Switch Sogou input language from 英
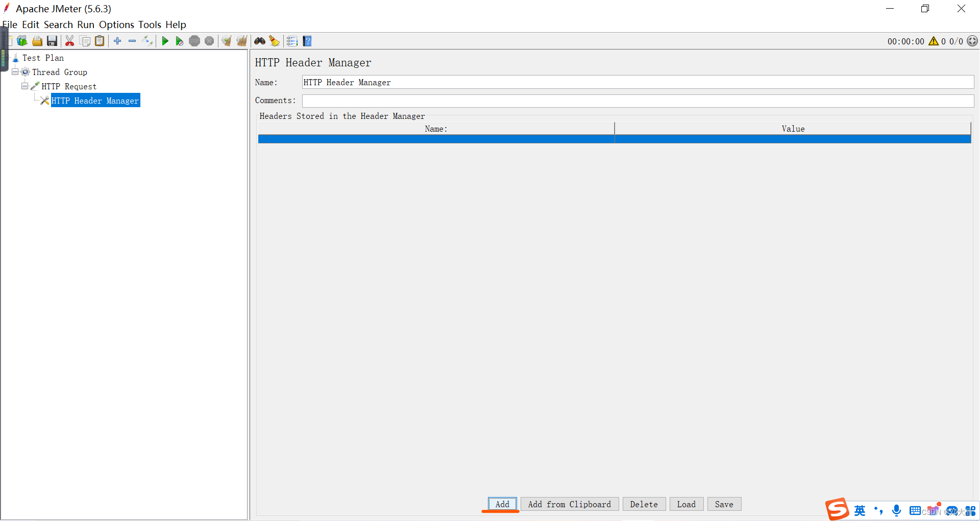Viewport: 980px width, 521px height. tap(860, 511)
